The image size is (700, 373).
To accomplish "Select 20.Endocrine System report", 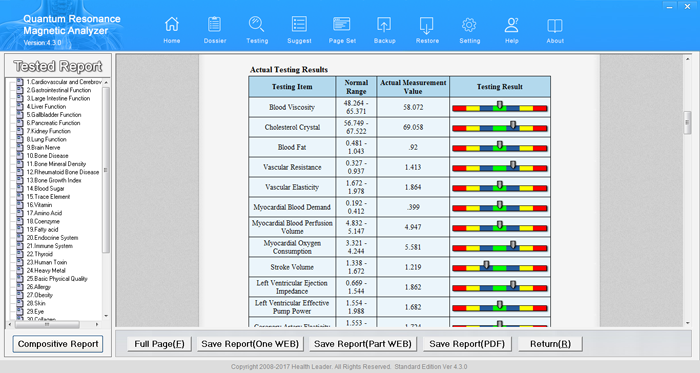I will 52,238.
